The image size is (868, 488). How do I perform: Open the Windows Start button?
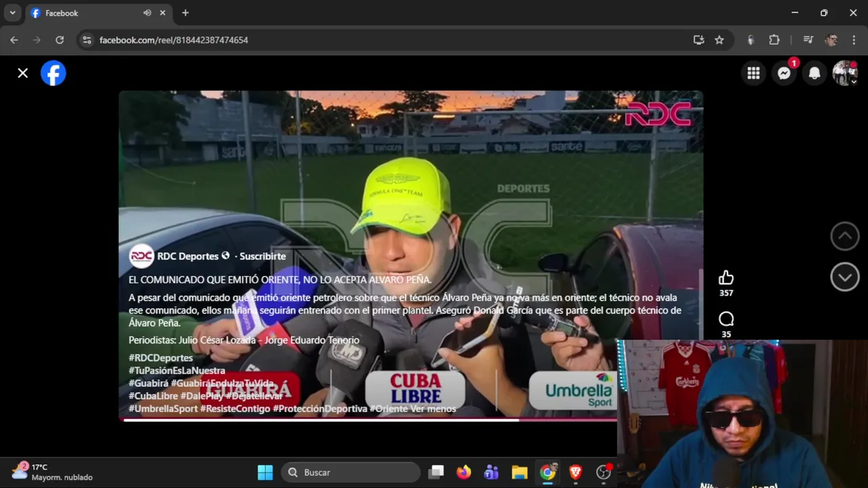[x=265, y=472]
